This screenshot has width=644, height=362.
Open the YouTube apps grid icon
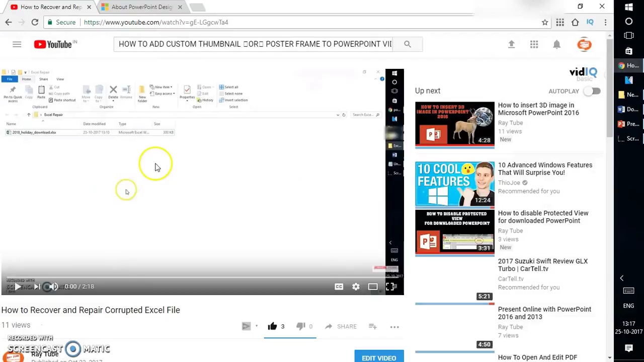coord(534,44)
